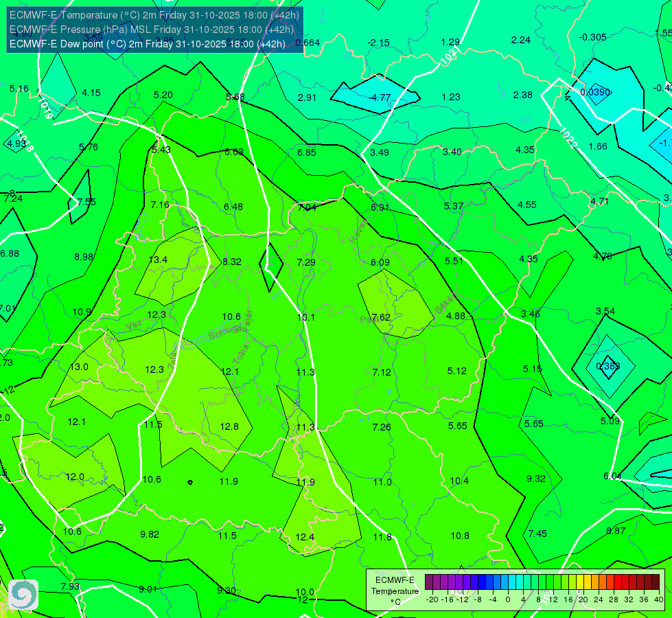The height and width of the screenshot is (618, 672).
Task: Click the 6.48 temperature value
Action: coord(233,207)
